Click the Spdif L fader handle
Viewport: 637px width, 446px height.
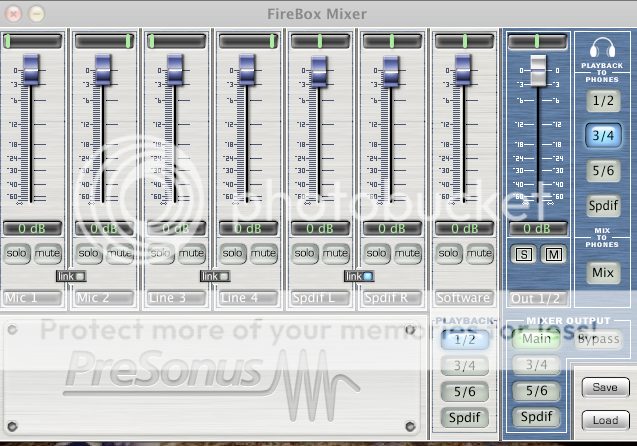[x=319, y=72]
